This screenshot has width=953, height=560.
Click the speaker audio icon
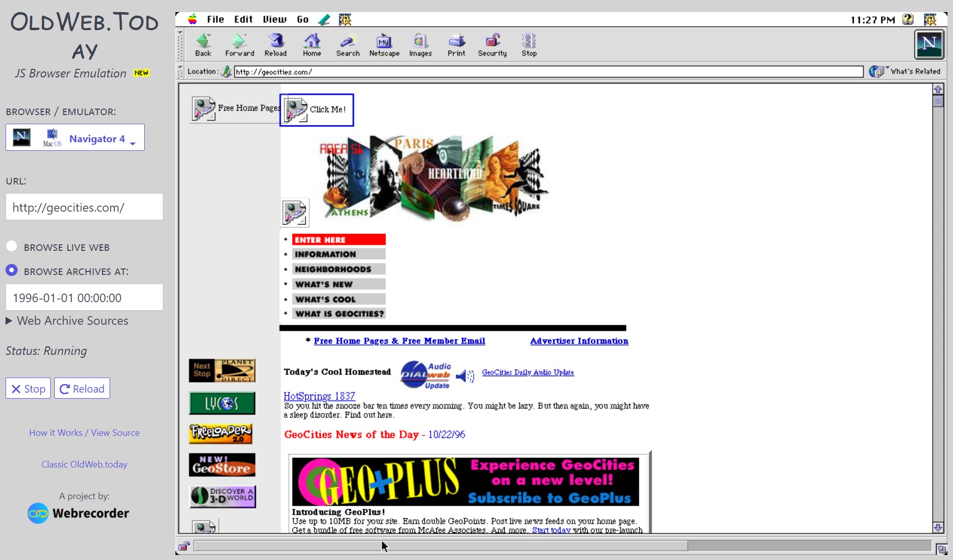point(464,376)
